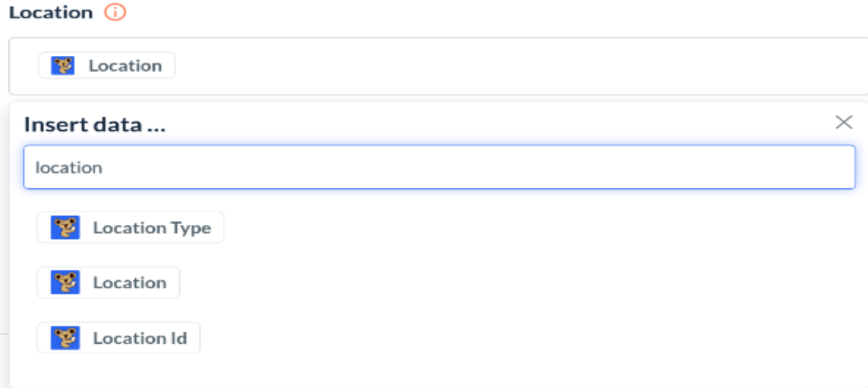The image size is (868, 388).
Task: Click "Location" text in the results list
Action: click(x=129, y=283)
